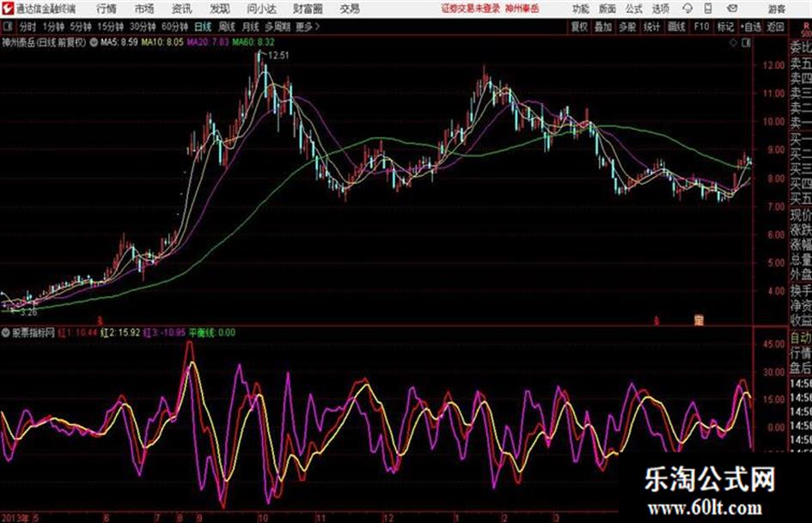Open the 发现 menu
812x523 pixels.
[x=220, y=9]
